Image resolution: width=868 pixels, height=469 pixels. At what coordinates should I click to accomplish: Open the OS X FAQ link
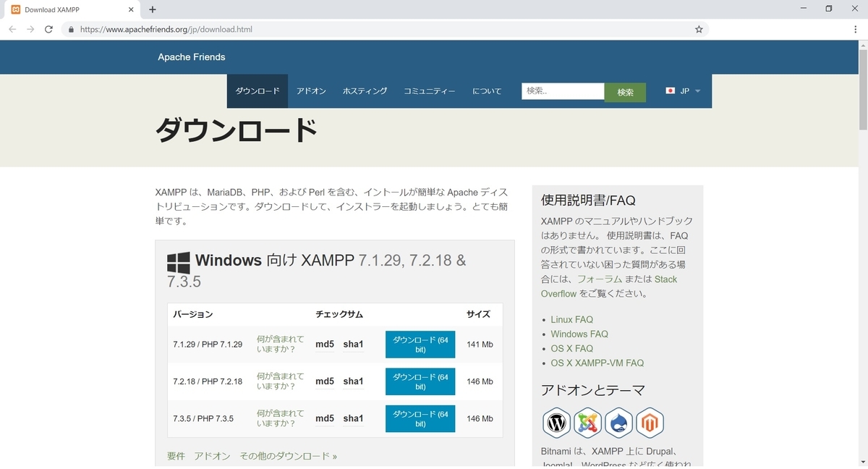pos(571,348)
